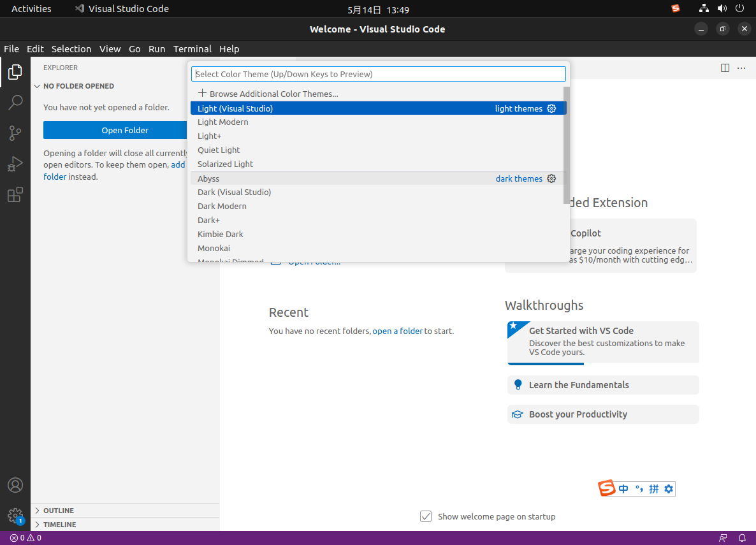Image resolution: width=756 pixels, height=545 pixels.
Task: Expand the OUTLINE section
Action: click(126, 511)
